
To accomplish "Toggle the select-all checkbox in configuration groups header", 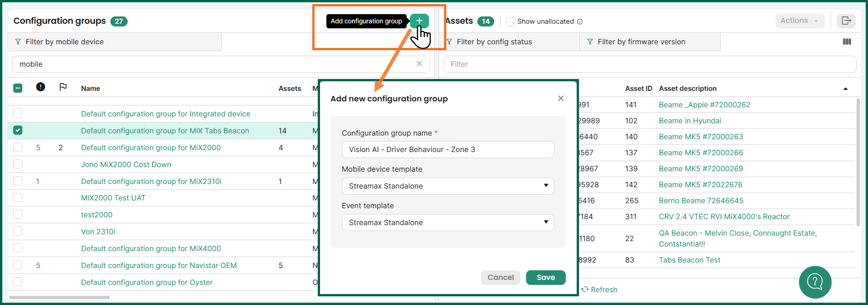I will pyautogui.click(x=18, y=88).
